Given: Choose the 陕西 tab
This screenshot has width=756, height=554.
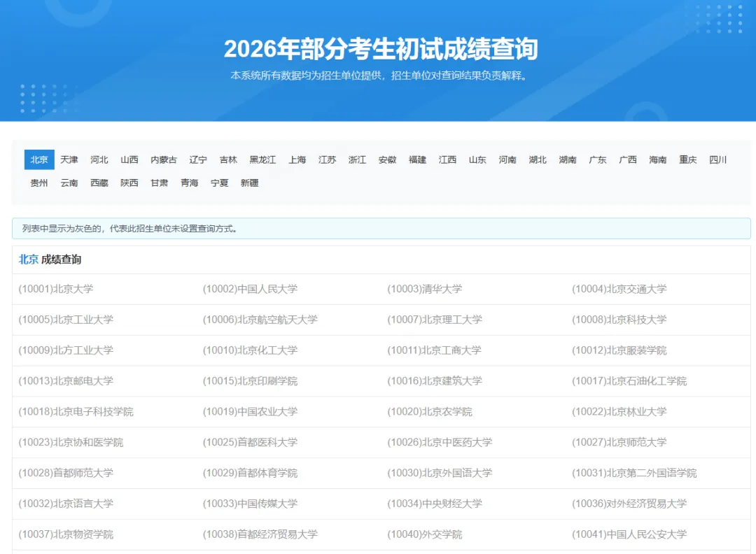Looking at the screenshot, I should [x=129, y=183].
